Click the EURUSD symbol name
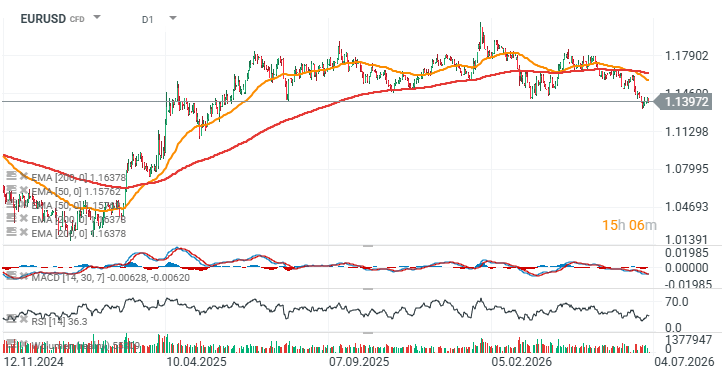 tap(43, 19)
